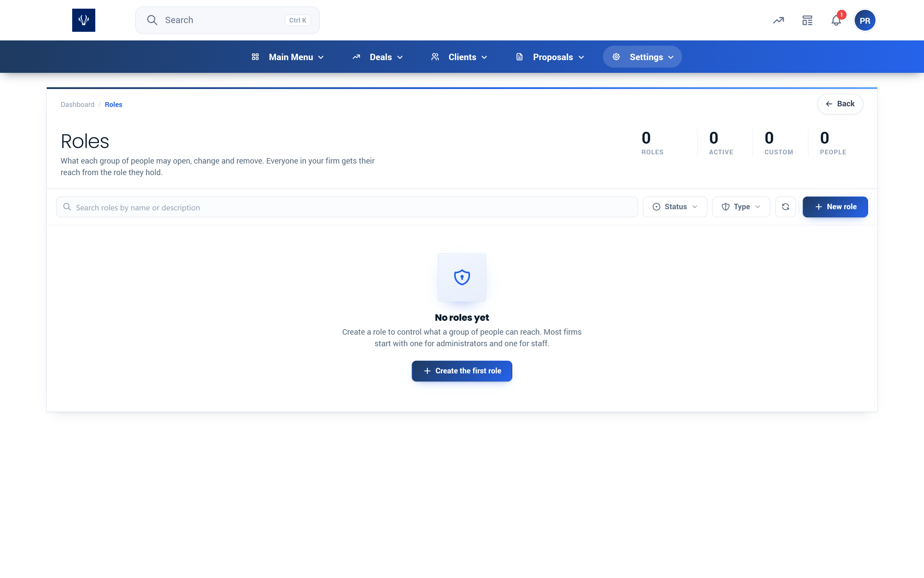Click the 'No roles yet' heading

click(462, 318)
